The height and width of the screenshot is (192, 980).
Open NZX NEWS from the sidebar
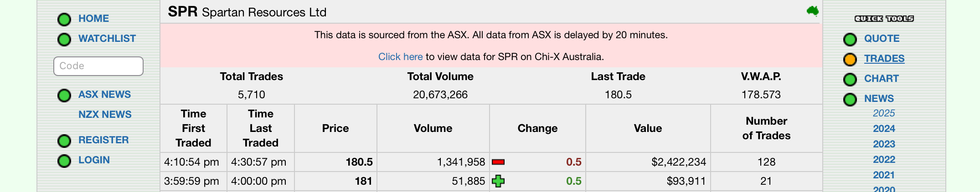(105, 115)
